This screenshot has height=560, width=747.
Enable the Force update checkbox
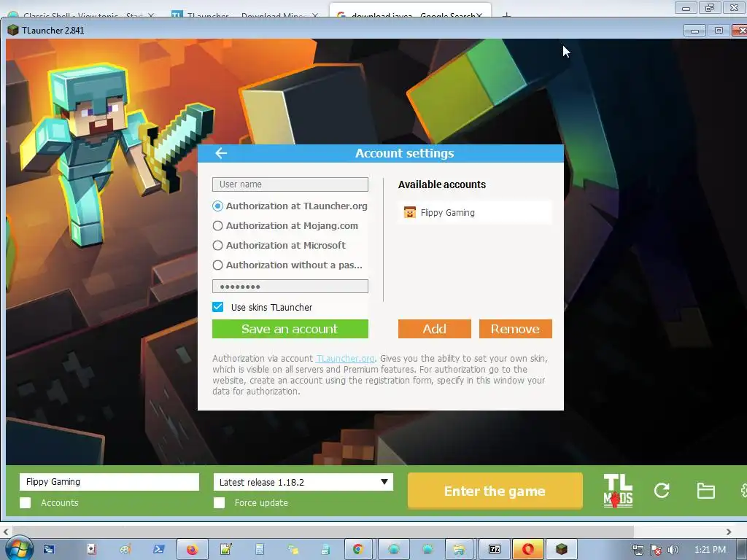pos(219,503)
